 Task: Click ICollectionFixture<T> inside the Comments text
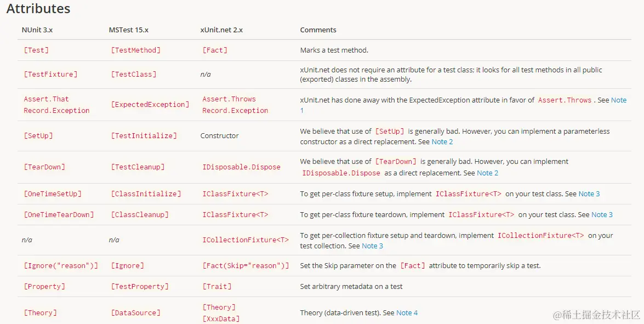point(541,236)
